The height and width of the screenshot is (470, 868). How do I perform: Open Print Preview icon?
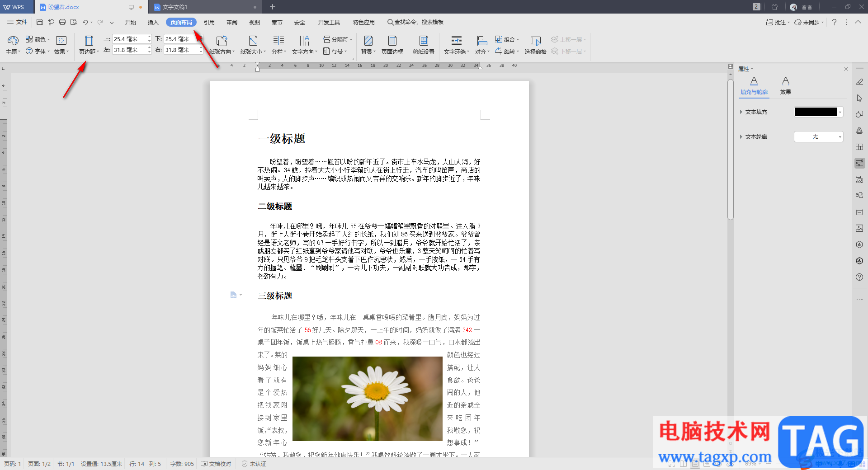click(x=74, y=22)
